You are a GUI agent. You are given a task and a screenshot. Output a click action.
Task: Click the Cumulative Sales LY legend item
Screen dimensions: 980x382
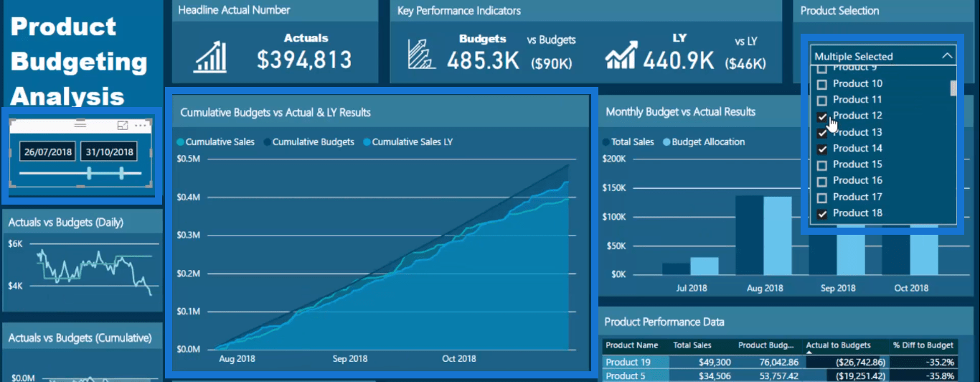407,142
